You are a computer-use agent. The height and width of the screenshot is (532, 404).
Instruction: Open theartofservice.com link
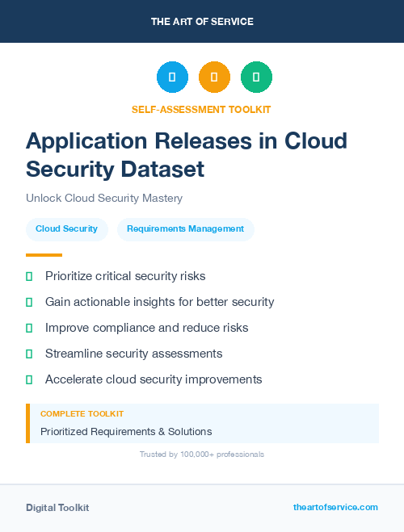tap(335, 507)
